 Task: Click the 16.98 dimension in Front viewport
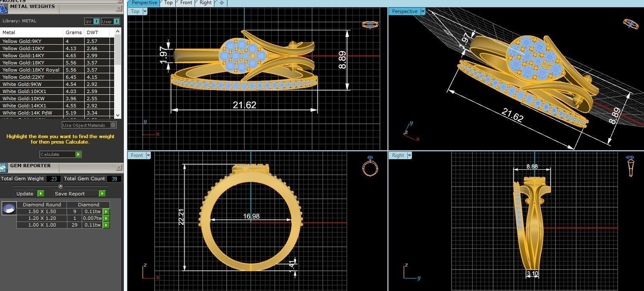[251, 216]
